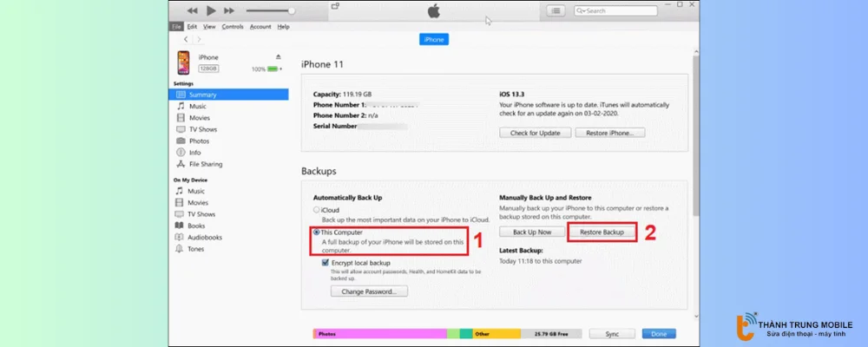Click the Search field
Viewport: 868px width, 347px height.
(x=615, y=10)
